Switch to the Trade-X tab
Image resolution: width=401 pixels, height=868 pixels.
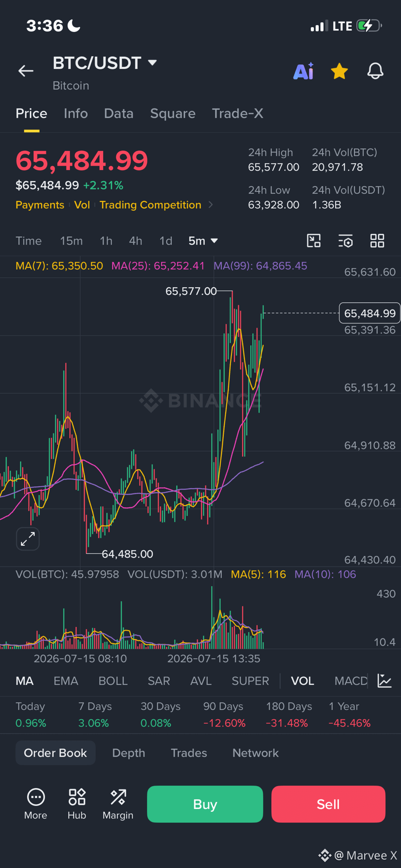pos(237,113)
